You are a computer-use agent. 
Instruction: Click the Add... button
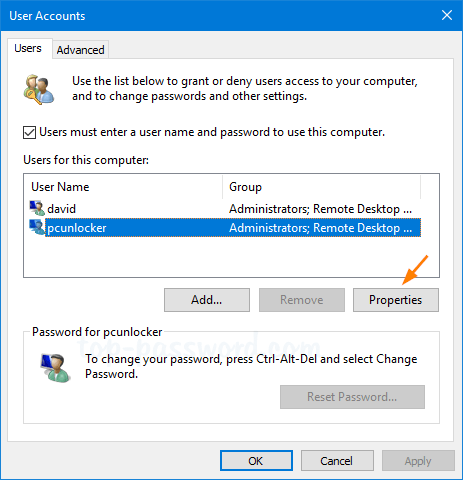tap(207, 300)
